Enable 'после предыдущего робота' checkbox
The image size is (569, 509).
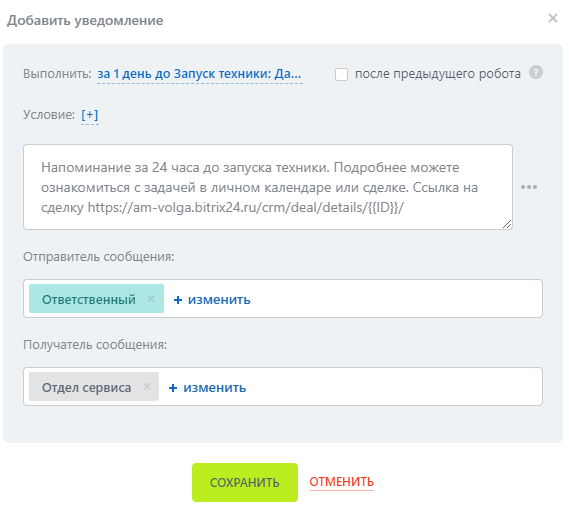click(341, 74)
